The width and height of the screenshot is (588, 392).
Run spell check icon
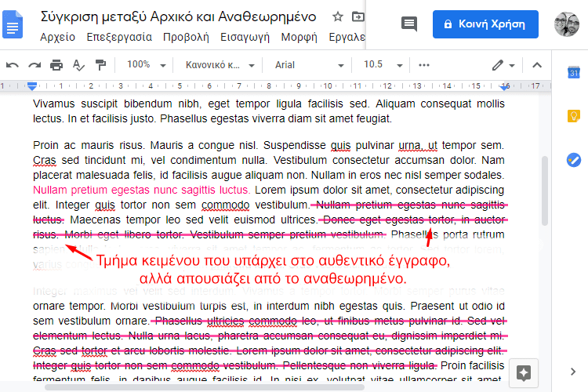78,65
